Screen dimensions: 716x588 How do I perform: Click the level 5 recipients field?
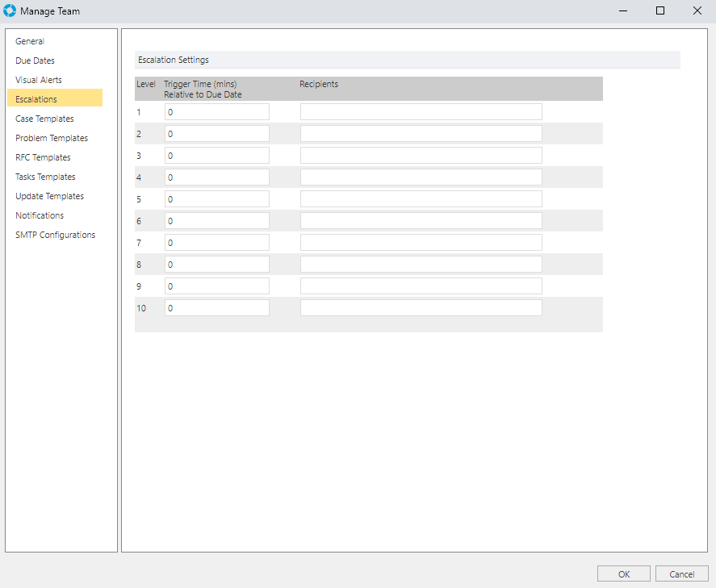pos(421,199)
